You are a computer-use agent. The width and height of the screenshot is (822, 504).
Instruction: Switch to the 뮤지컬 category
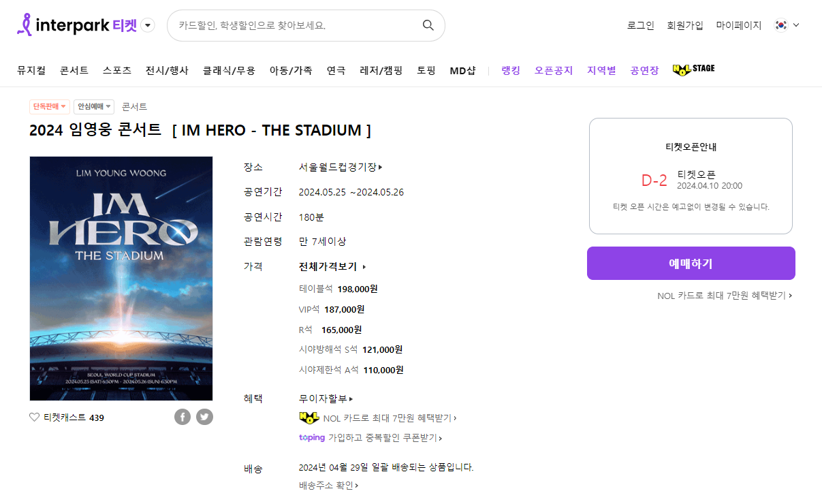click(31, 69)
